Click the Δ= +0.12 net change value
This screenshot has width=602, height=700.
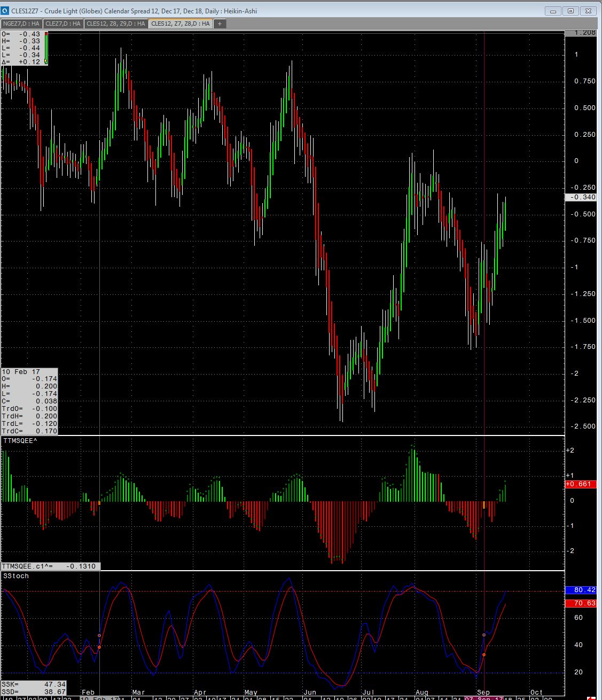click(x=21, y=62)
